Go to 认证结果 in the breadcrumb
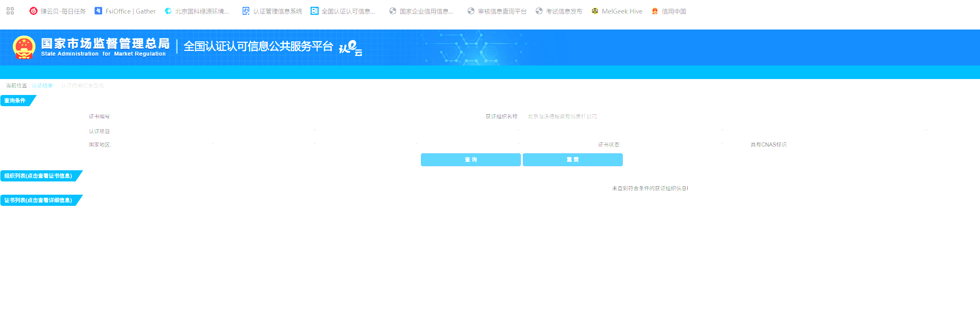980x310 pixels. point(42,85)
